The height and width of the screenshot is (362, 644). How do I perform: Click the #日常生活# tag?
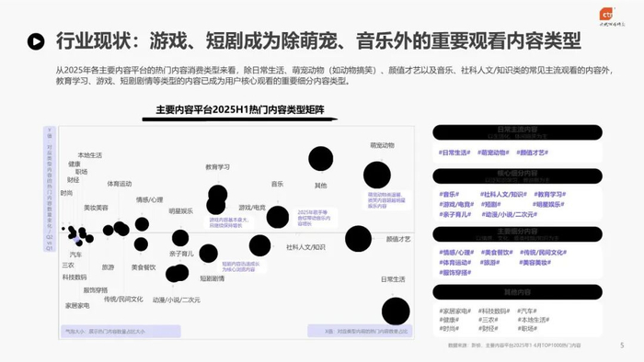(454, 153)
